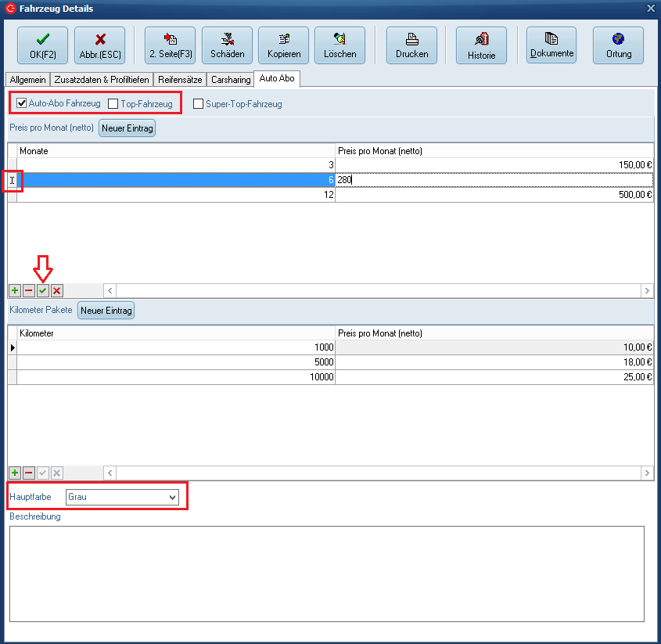Image resolution: width=661 pixels, height=644 pixels.
Task: Click the Löschen delete toolbar button
Action: point(339,45)
